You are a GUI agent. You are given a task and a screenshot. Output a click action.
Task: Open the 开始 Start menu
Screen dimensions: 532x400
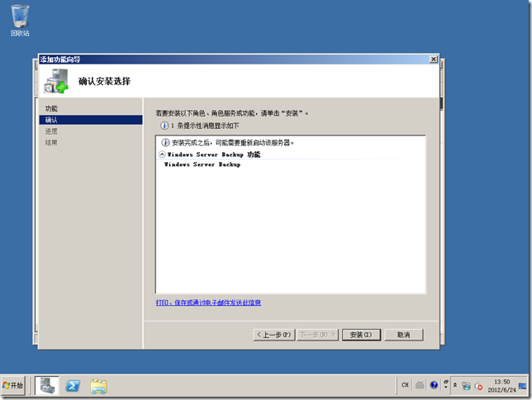pos(13,386)
